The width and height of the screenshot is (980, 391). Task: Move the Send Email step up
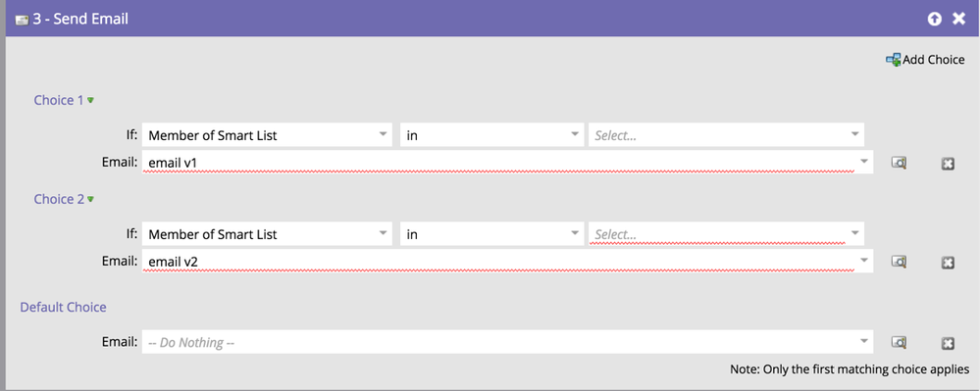tap(934, 20)
